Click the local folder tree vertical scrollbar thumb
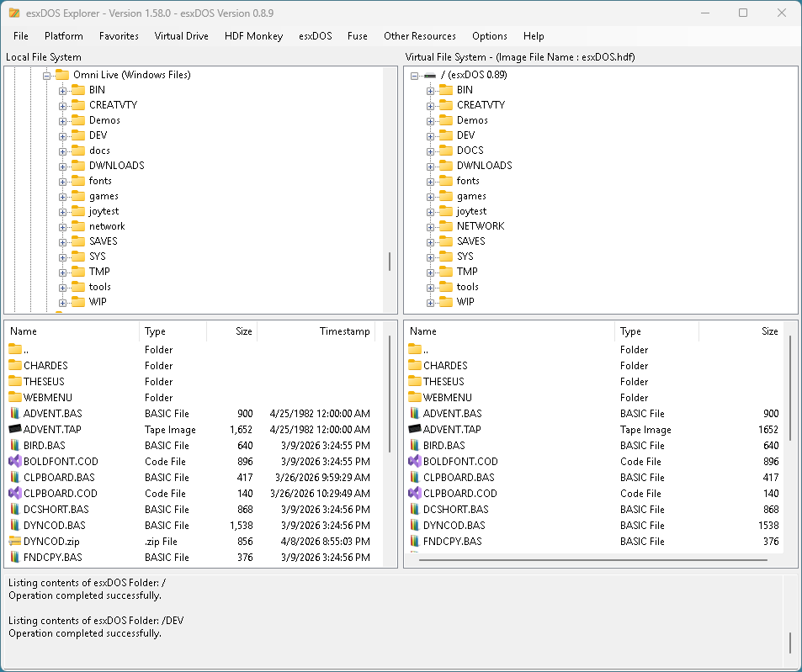 tap(390, 262)
